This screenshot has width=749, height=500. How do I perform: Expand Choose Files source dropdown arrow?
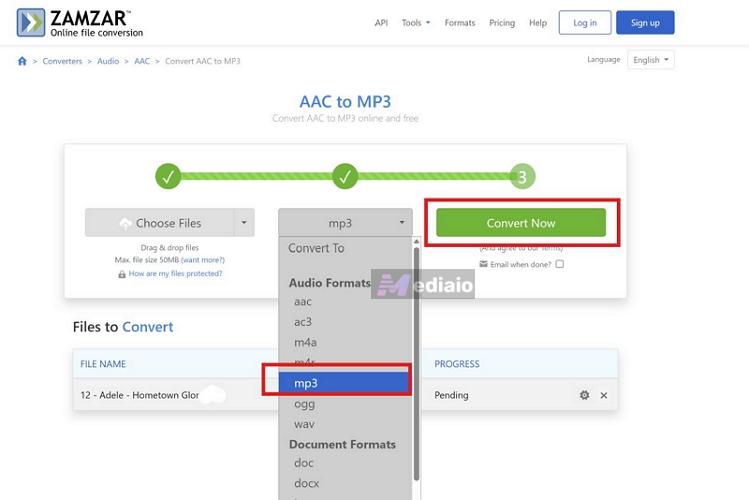click(244, 223)
